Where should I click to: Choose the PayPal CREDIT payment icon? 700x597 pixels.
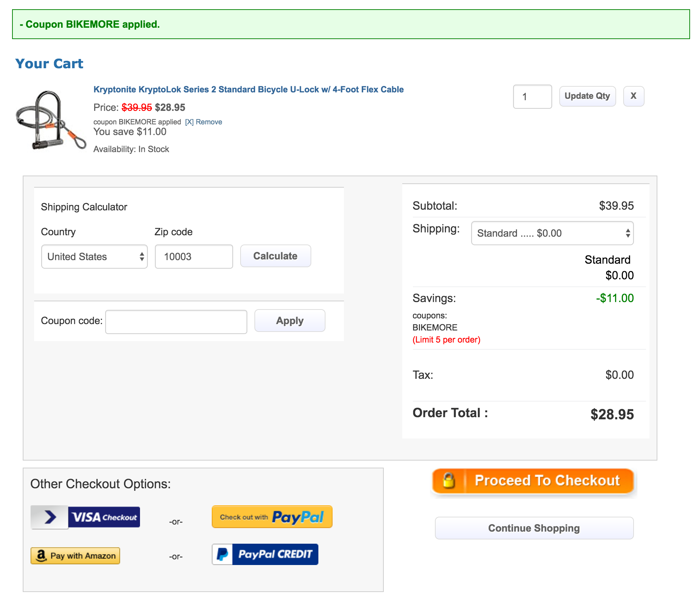click(265, 554)
